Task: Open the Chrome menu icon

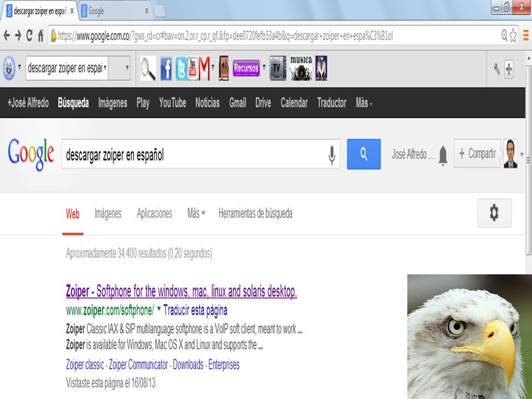Action: (526, 35)
